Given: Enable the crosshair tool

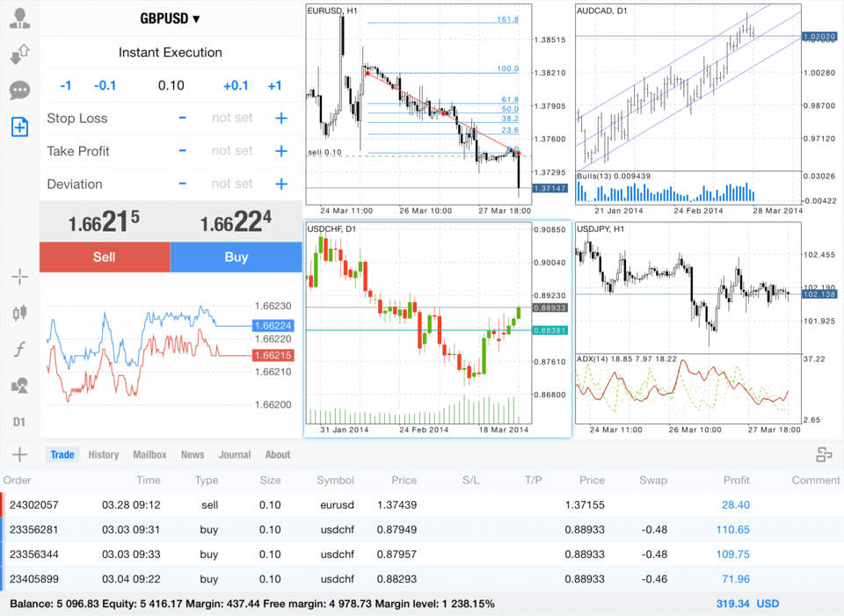Looking at the screenshot, I should click(19, 278).
